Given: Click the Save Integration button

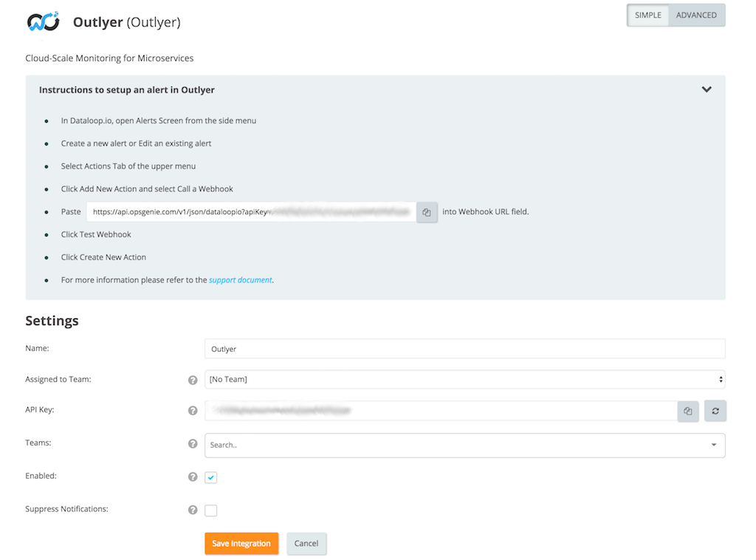Looking at the screenshot, I should tap(241, 544).
